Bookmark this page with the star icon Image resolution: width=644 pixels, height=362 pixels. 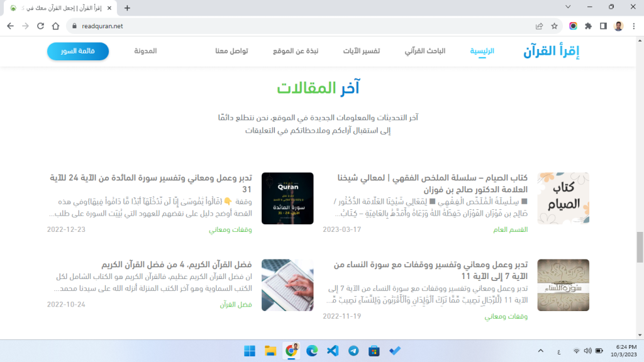(555, 26)
